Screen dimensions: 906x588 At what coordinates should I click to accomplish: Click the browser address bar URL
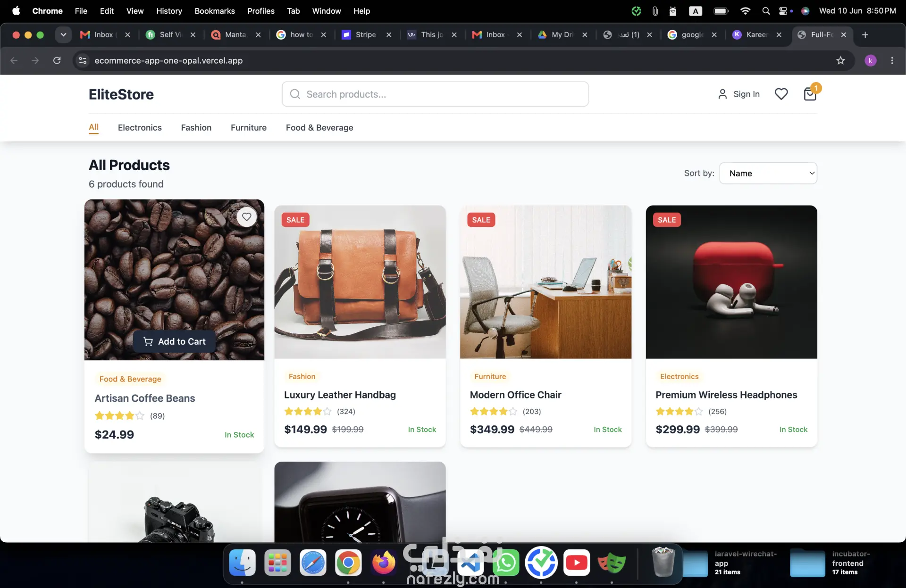tap(168, 60)
